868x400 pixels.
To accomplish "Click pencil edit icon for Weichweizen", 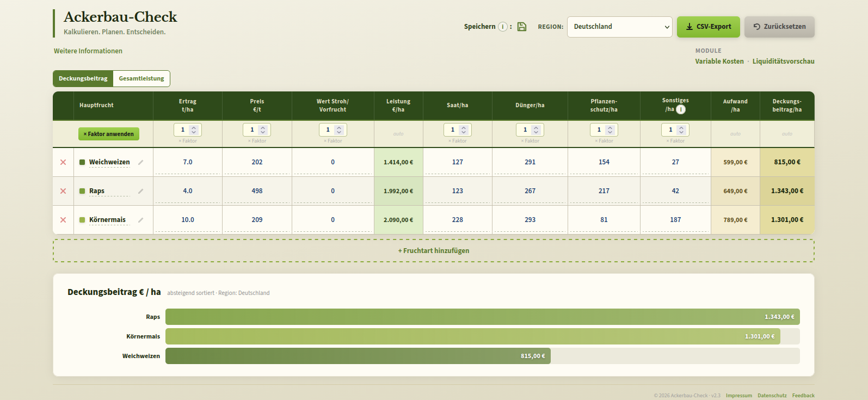I will pyautogui.click(x=141, y=162).
